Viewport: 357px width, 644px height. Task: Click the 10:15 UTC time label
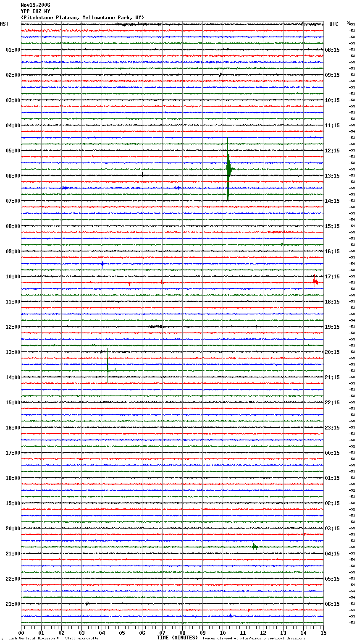332,100
